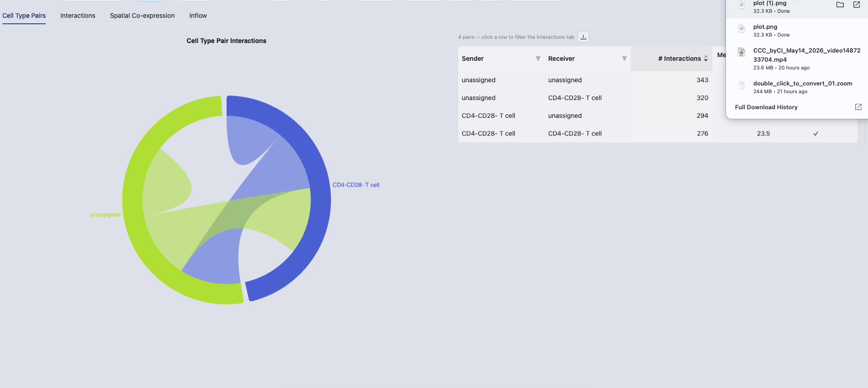Open the Receiver column filter
This screenshot has width=868, height=388.
[x=625, y=58]
